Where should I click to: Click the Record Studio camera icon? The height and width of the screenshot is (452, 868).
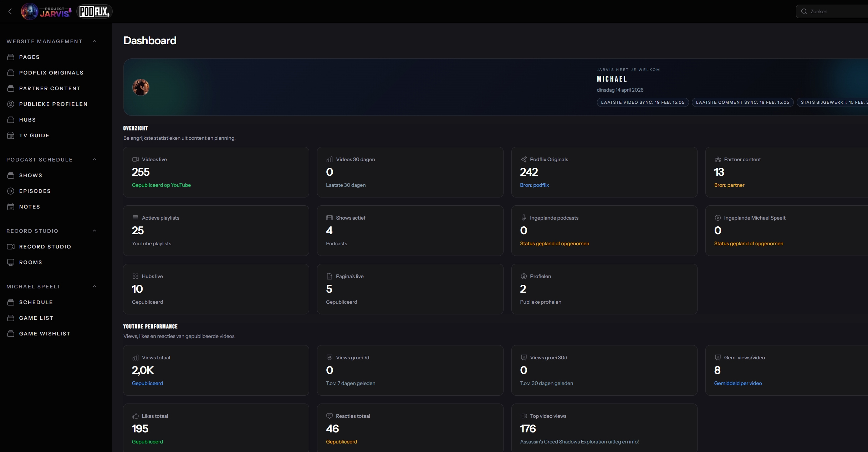point(11,247)
